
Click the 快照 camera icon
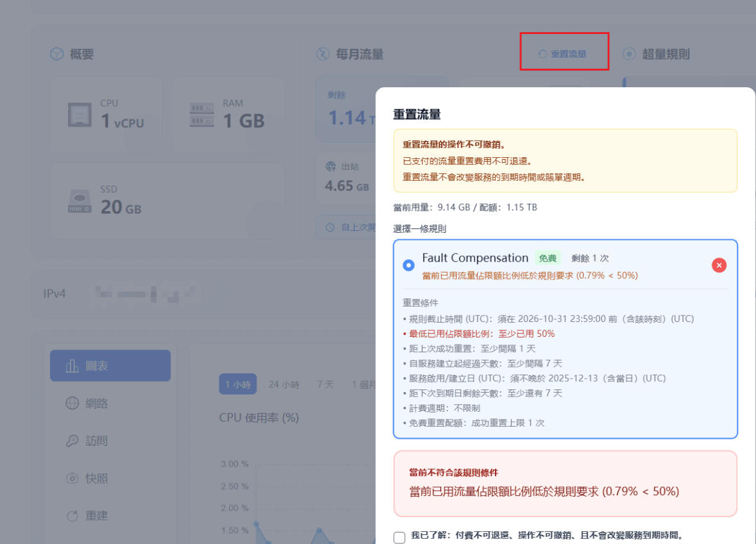click(72, 479)
